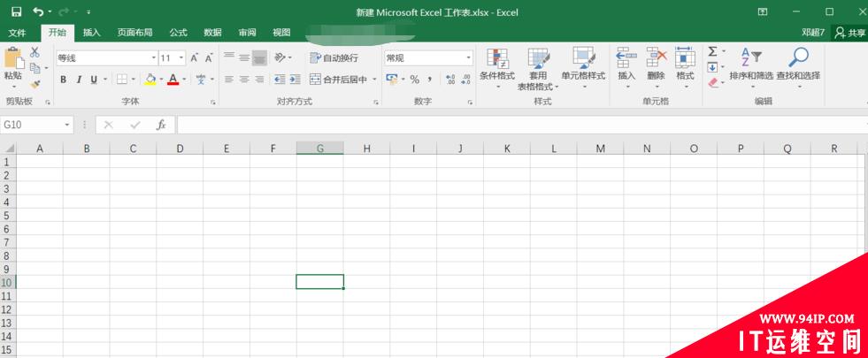
Task: Click the accounting number format icon
Action: 392,80
